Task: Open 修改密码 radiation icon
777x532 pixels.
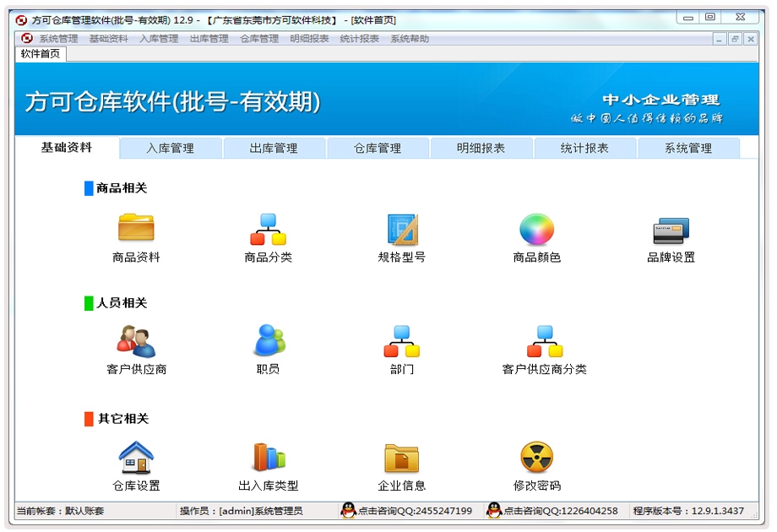Action: click(x=536, y=457)
